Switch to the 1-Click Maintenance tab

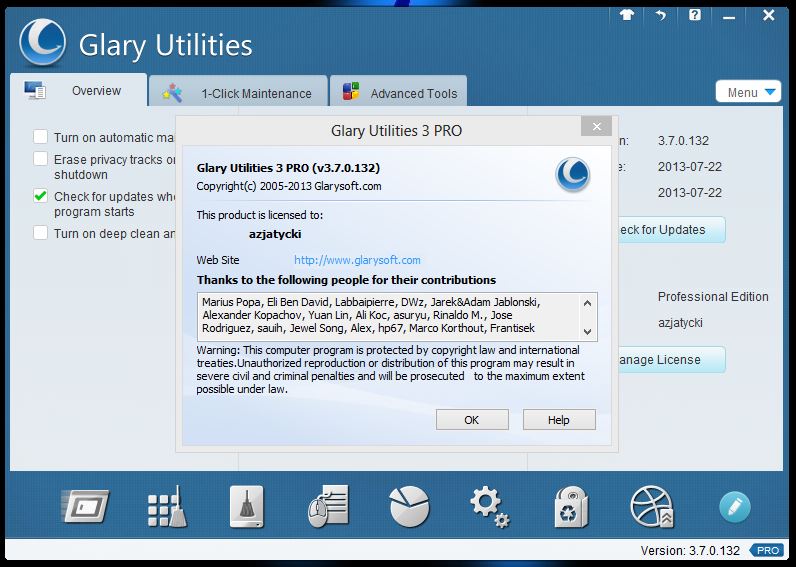click(x=239, y=93)
